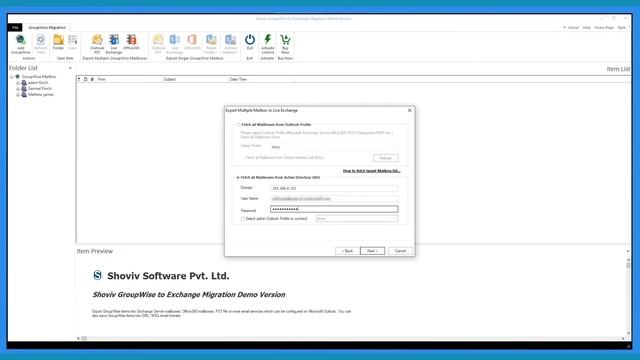This screenshot has width=640, height=360.
Task: Expand the Matthew james mailbox node
Action: click(x=18, y=95)
